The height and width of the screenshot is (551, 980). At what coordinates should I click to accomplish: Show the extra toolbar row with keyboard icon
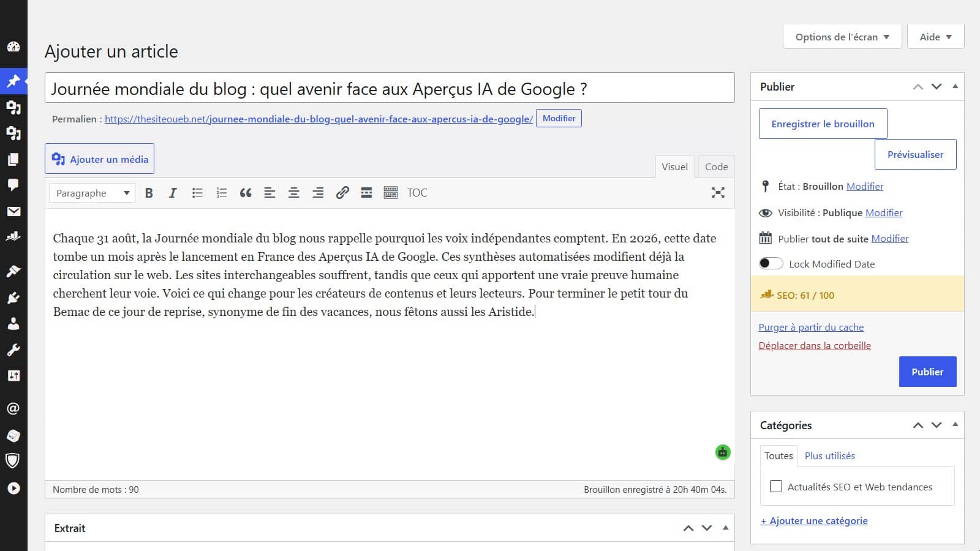391,193
